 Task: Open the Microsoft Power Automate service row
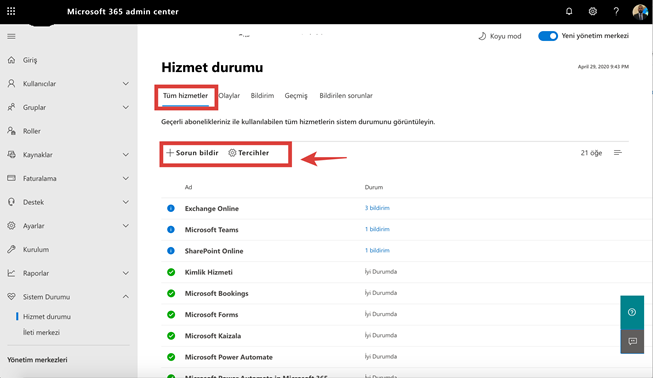click(395, 357)
